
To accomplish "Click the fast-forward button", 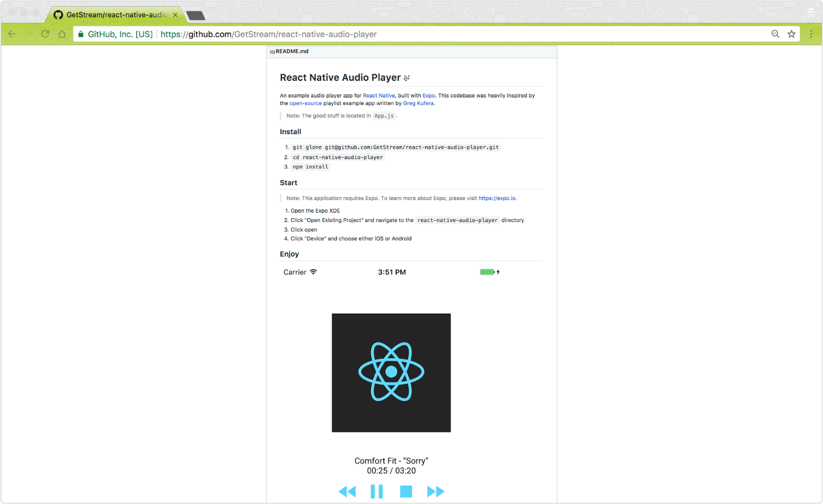I will pos(436,492).
